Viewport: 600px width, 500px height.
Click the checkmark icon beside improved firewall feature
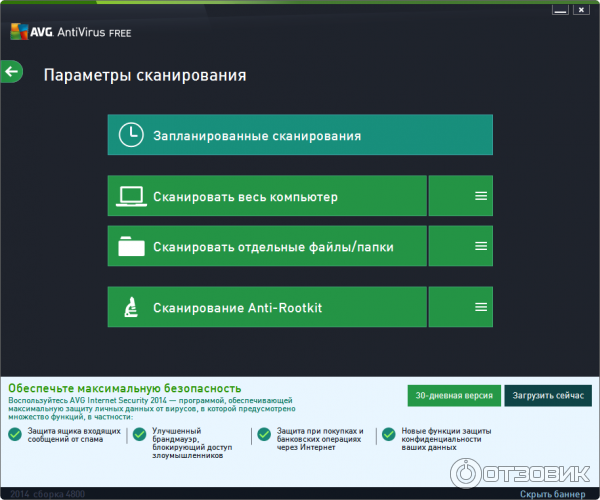tap(139, 434)
